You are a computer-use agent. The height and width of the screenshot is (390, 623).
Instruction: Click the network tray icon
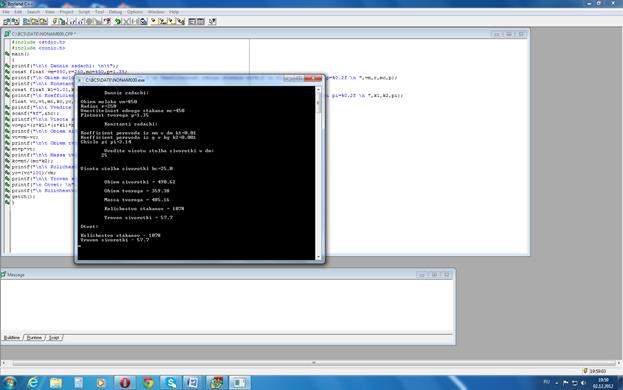click(575, 383)
